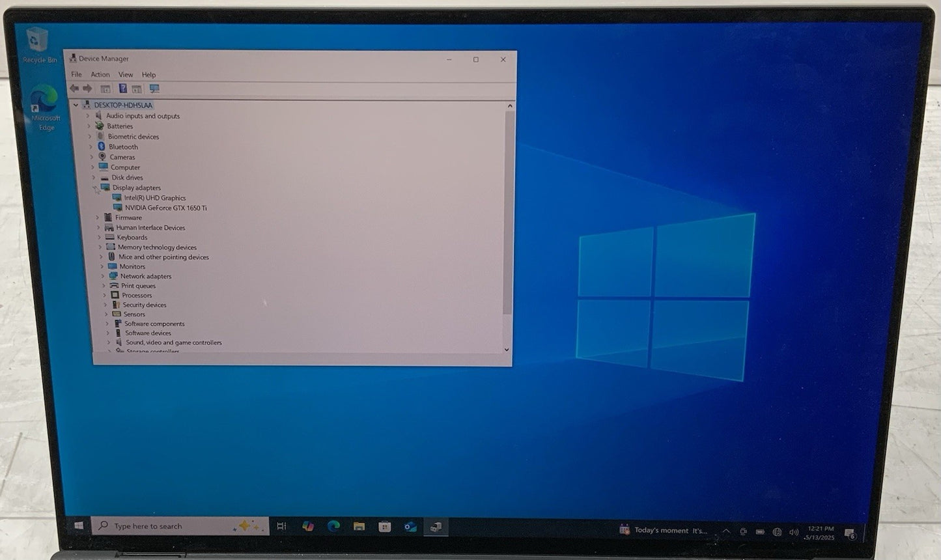Click the blue Help icon in toolbar
The height and width of the screenshot is (560, 941).
click(x=122, y=89)
